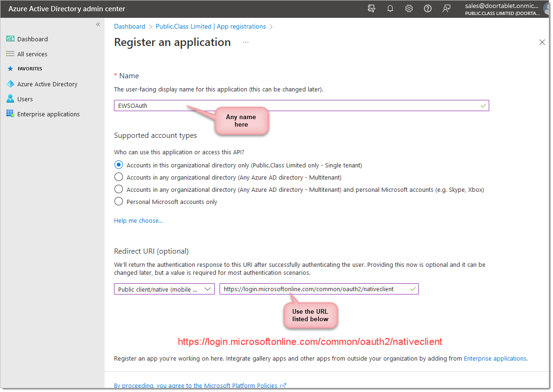Image resolution: width=553 pixels, height=392 pixels.
Task: Click the FAVORITES heading text
Action: click(x=30, y=69)
